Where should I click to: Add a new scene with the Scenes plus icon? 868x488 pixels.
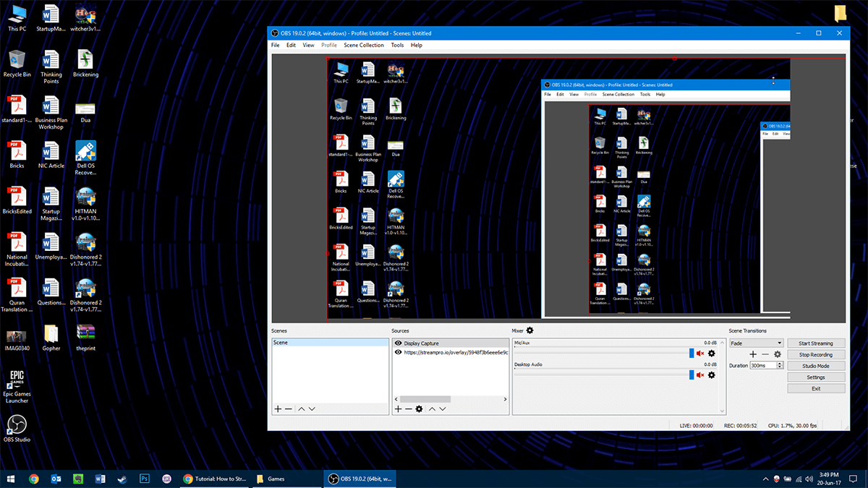278,409
